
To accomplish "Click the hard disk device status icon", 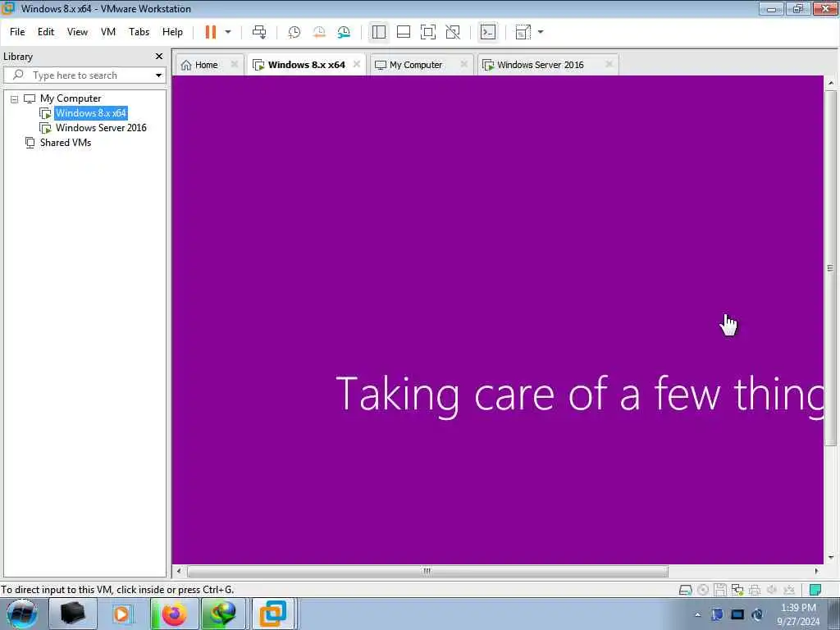I will point(685,590).
